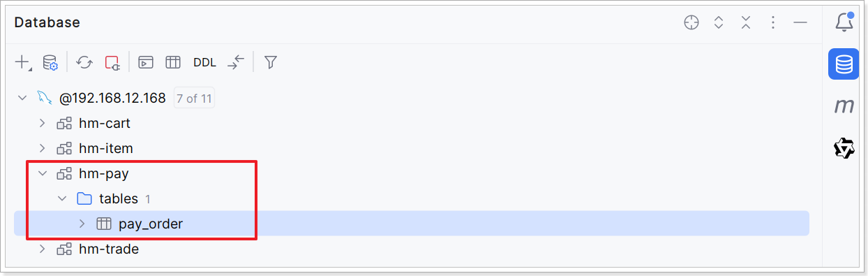Expand the hm-cart schema node
Image resolution: width=868 pixels, height=276 pixels.
(x=43, y=124)
